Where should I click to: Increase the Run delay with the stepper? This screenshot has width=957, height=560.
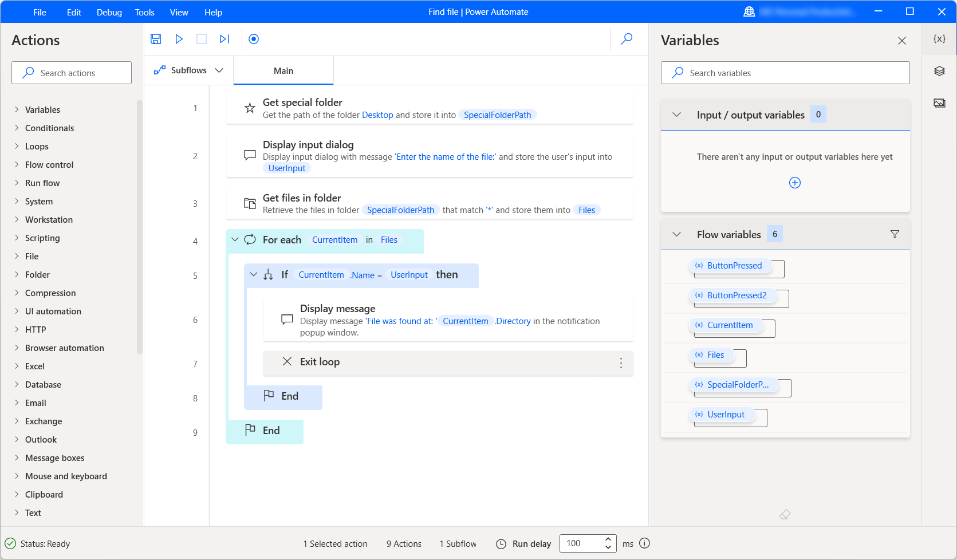608,539
